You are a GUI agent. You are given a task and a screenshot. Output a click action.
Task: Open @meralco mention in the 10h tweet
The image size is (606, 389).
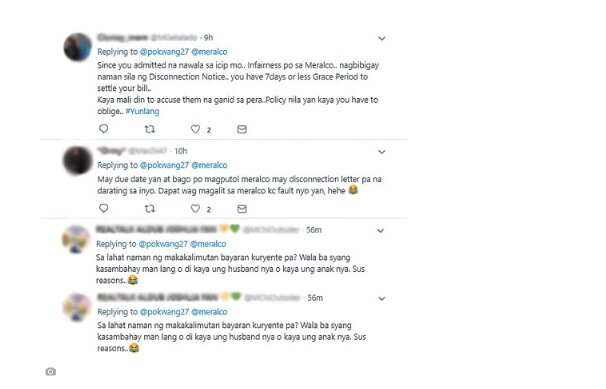[209, 165]
